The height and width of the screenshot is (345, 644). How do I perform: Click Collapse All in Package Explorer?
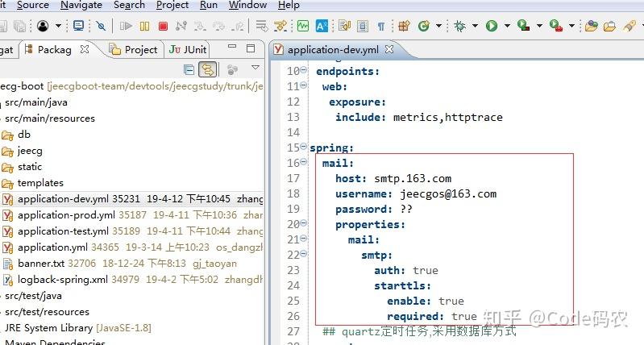click(189, 70)
